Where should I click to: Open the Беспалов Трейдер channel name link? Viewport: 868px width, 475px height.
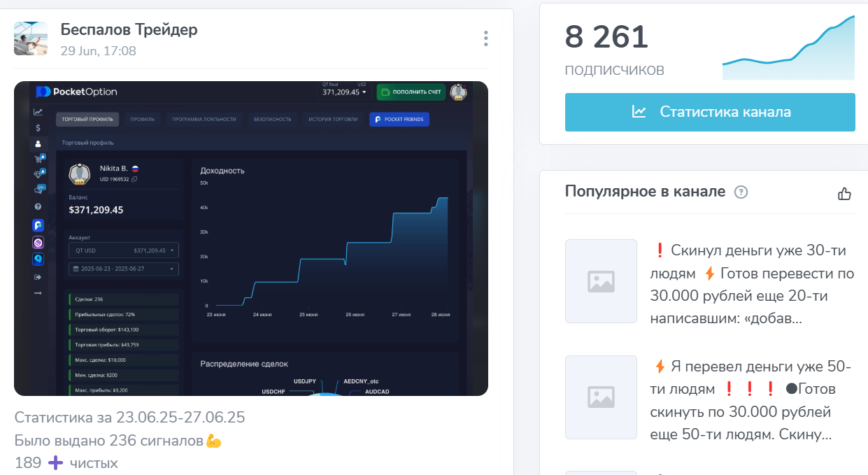[x=129, y=29]
